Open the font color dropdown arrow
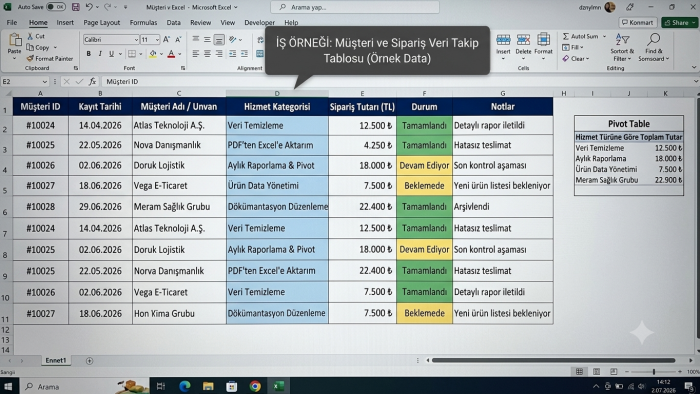 pos(180,54)
